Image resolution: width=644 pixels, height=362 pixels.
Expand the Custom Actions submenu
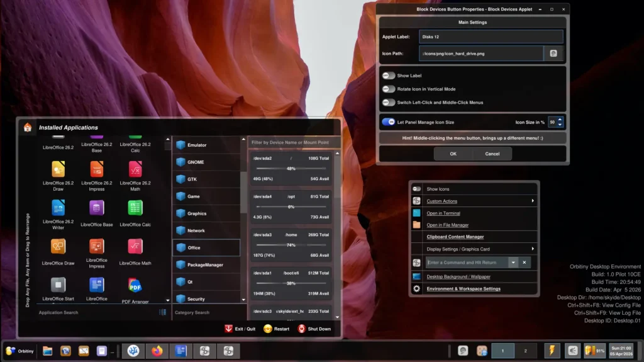(x=532, y=201)
